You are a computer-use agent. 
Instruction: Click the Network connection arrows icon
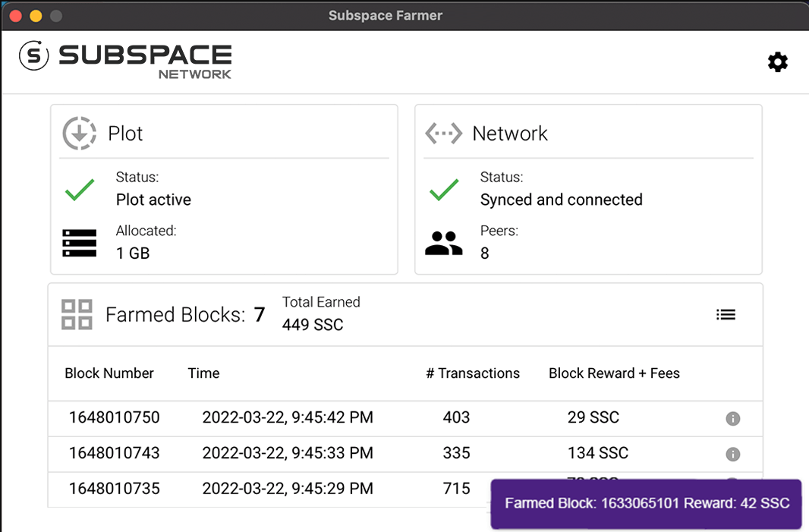443,133
